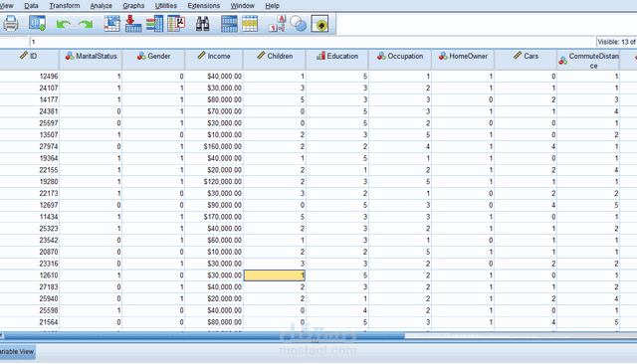Click ID cell 21564

pyautogui.click(x=29, y=322)
